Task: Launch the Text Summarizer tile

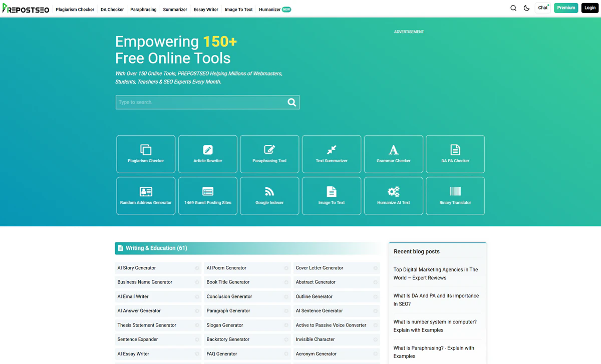Action: pyautogui.click(x=332, y=154)
